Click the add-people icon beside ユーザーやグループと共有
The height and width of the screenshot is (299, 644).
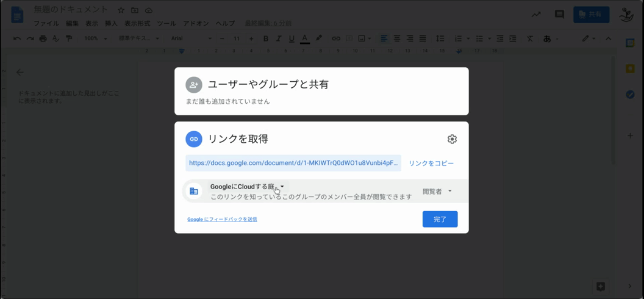[194, 85]
